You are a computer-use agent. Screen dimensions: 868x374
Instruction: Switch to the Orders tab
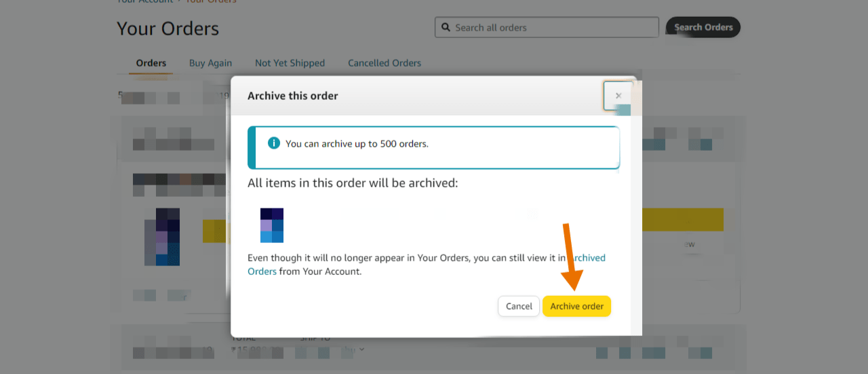(151, 63)
